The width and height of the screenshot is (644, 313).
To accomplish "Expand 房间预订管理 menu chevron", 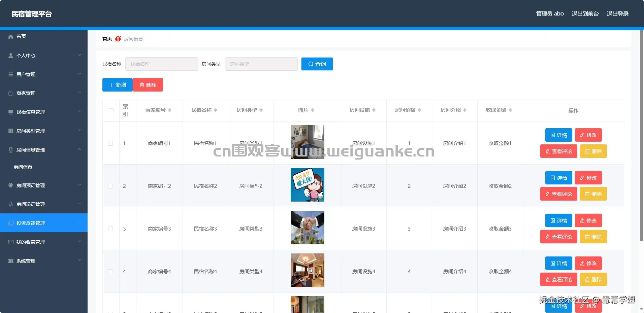I will pos(79,185).
